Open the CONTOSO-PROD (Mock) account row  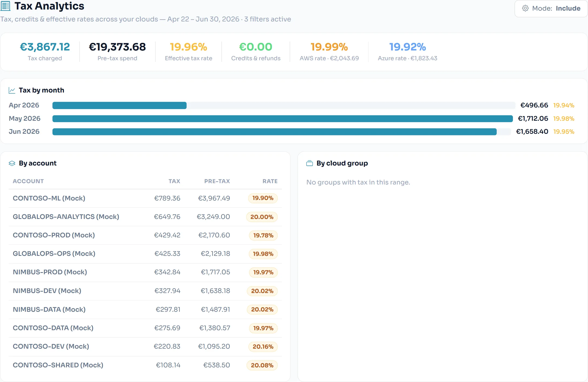pyautogui.click(x=145, y=235)
